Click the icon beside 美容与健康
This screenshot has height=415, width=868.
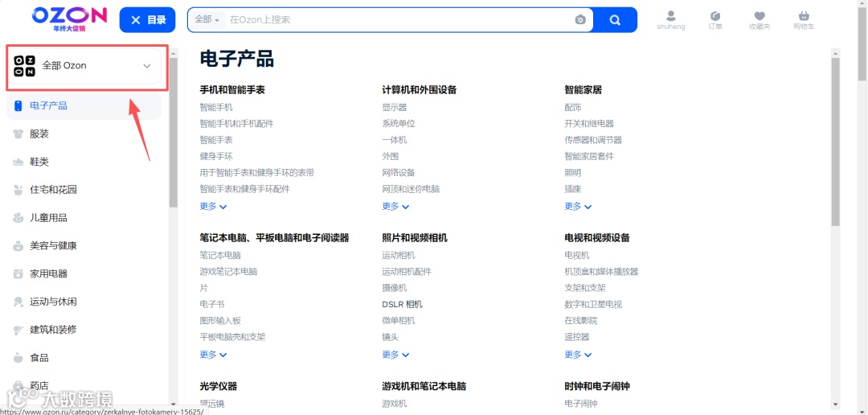[18, 246]
